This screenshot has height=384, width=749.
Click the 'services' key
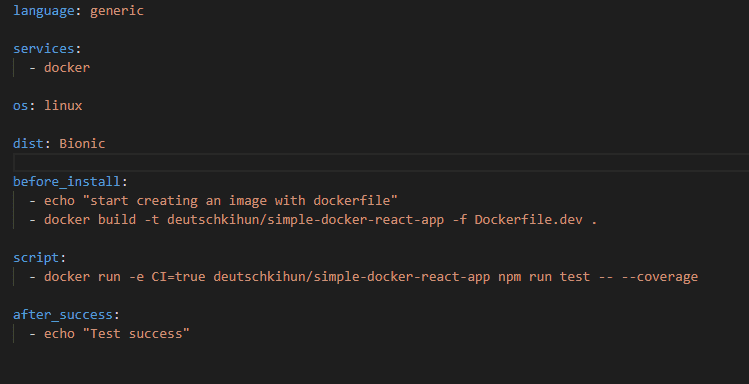click(x=43, y=49)
